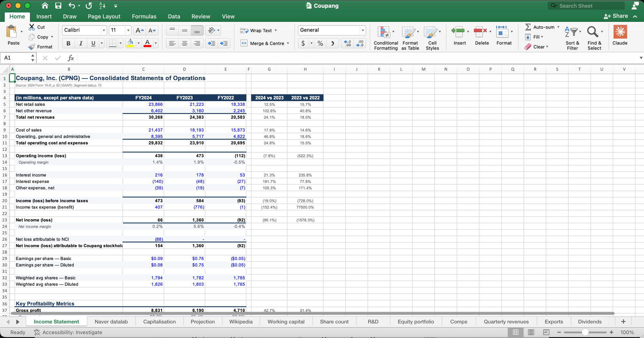Expand the Auto-sum dropdown arrow
This screenshot has width=644, height=338.
(558, 27)
